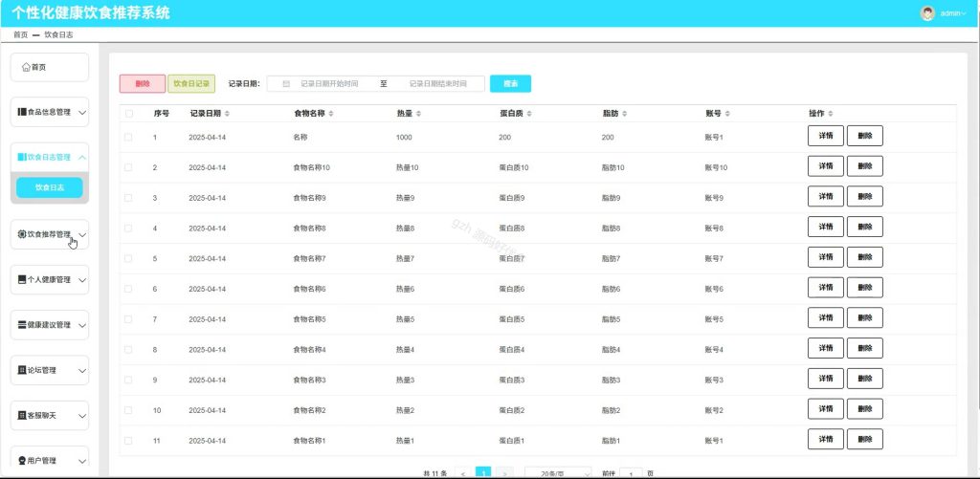Open 详情 for 食物名称3 row

tap(826, 379)
